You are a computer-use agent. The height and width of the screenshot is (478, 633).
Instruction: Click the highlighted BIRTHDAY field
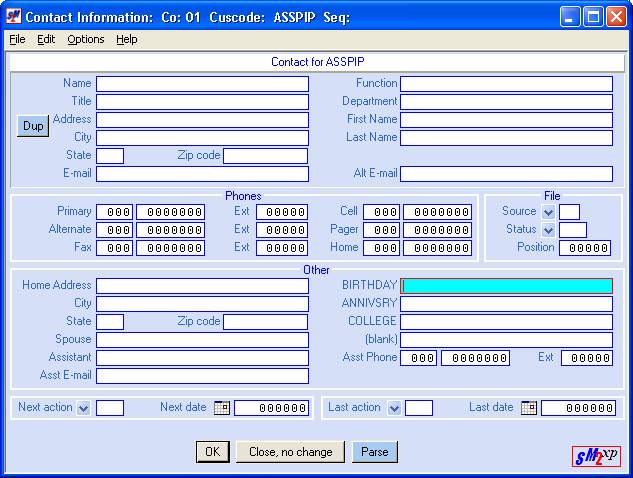tap(506, 286)
